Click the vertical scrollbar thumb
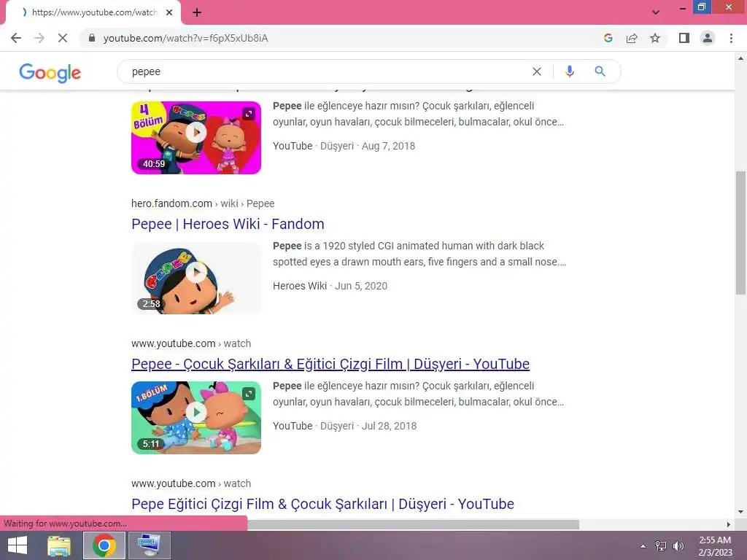 pyautogui.click(x=740, y=233)
